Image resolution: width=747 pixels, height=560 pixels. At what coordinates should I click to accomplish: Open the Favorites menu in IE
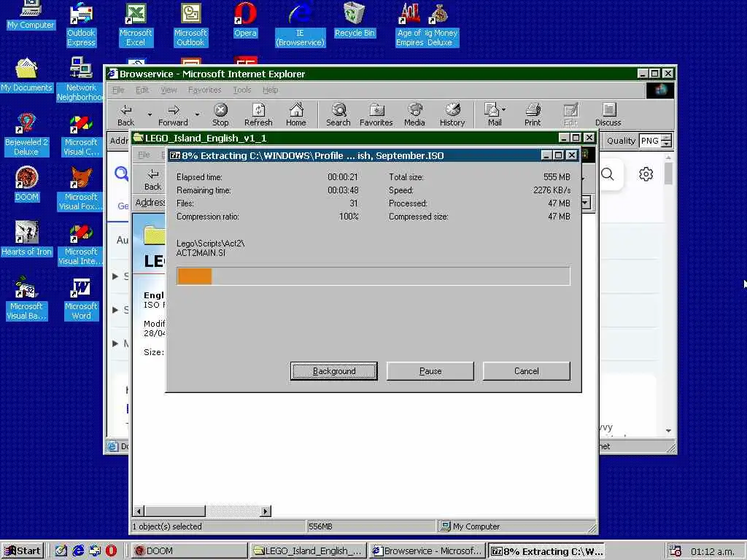[204, 90]
